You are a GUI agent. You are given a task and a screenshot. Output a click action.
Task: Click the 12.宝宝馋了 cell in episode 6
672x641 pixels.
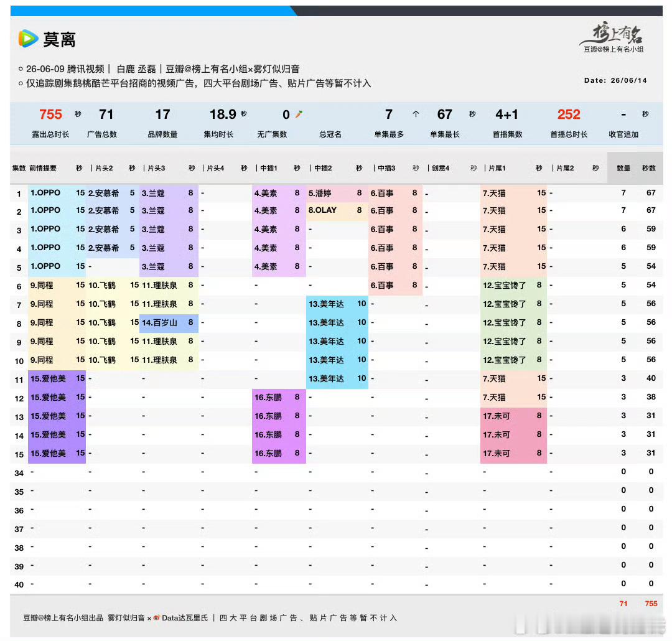coord(504,285)
